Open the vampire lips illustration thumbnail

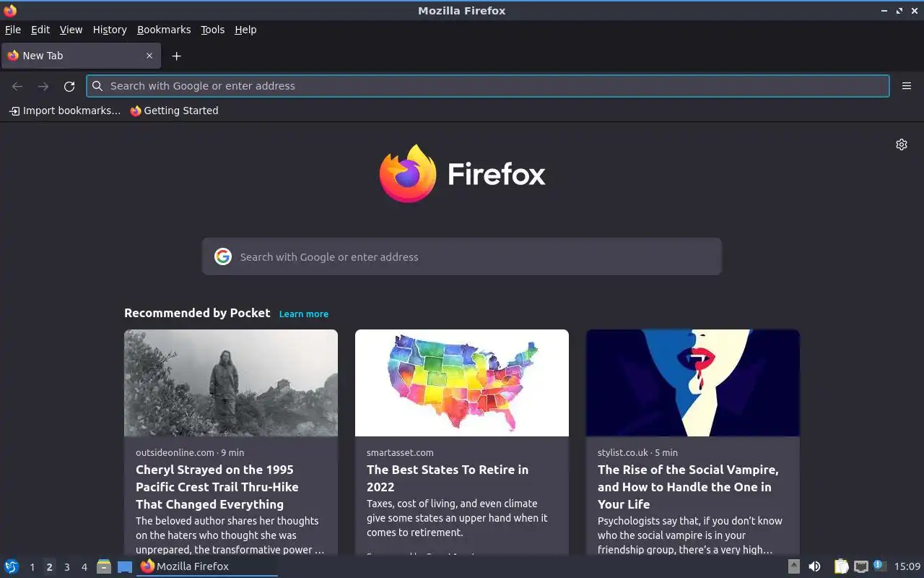(693, 383)
